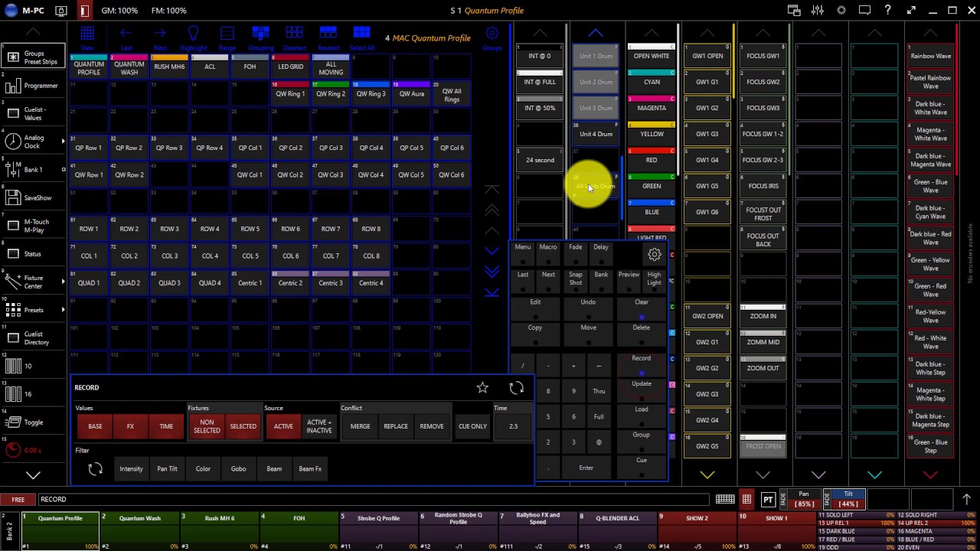This screenshot has height=551, width=980.
Task: Click the Time value 2.5 field
Action: (513, 426)
